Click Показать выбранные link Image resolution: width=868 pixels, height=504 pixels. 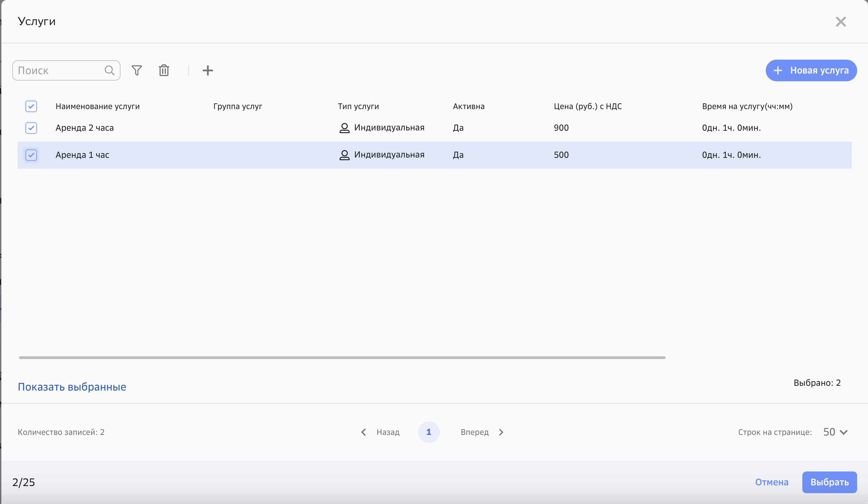click(x=72, y=387)
